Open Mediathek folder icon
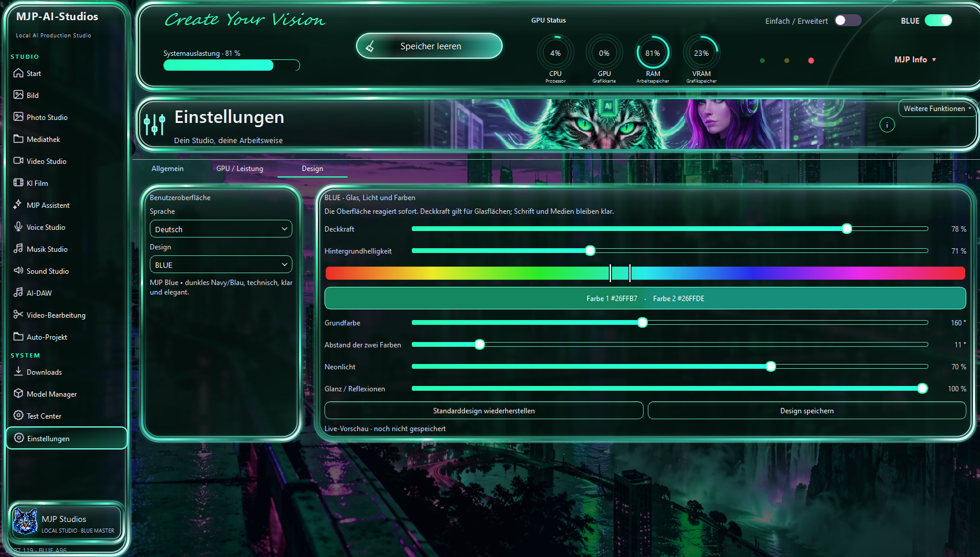The height and width of the screenshot is (557, 980). coord(18,139)
